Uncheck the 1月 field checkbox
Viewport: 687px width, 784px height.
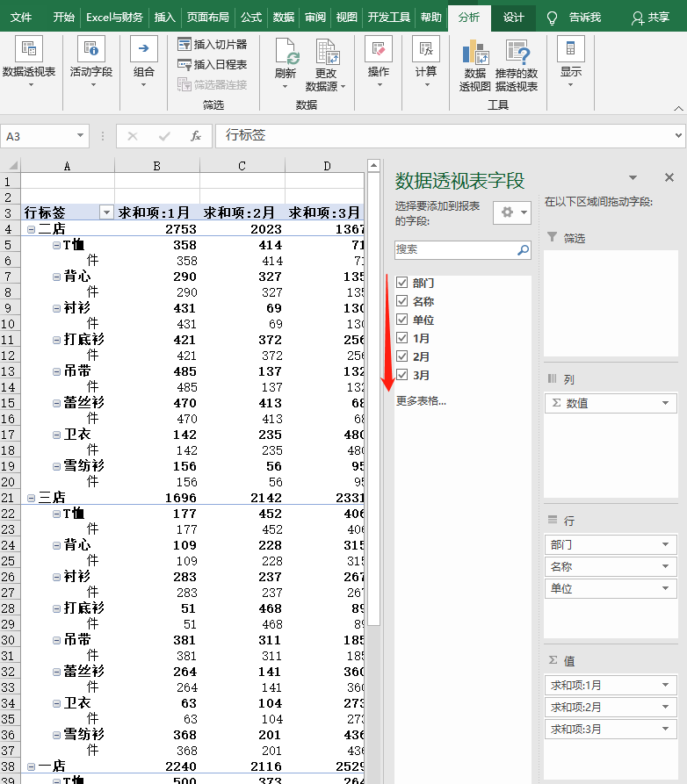[x=401, y=338]
